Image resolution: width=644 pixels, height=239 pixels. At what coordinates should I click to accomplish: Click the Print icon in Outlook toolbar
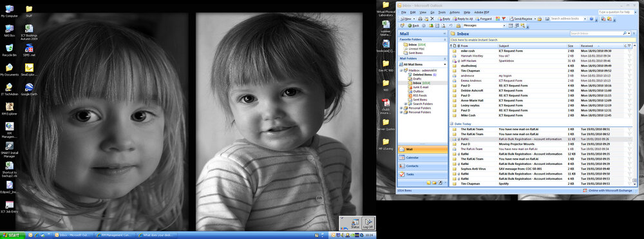click(x=420, y=19)
